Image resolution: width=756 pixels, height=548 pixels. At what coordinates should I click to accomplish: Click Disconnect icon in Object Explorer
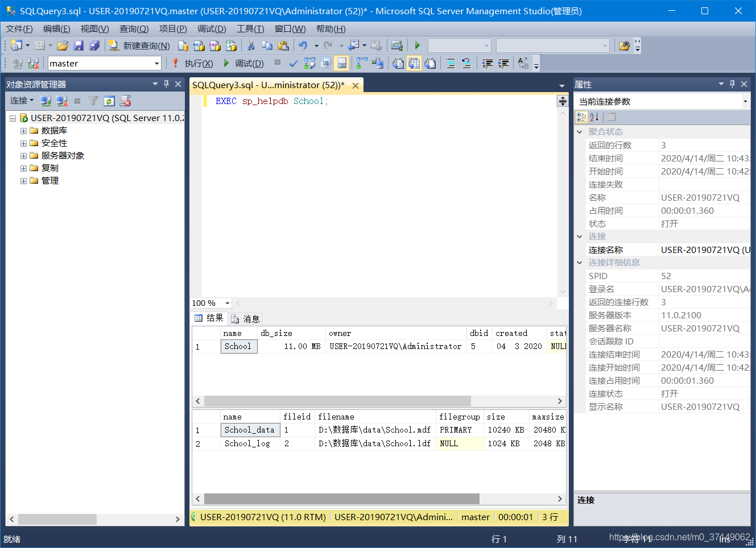click(x=62, y=101)
